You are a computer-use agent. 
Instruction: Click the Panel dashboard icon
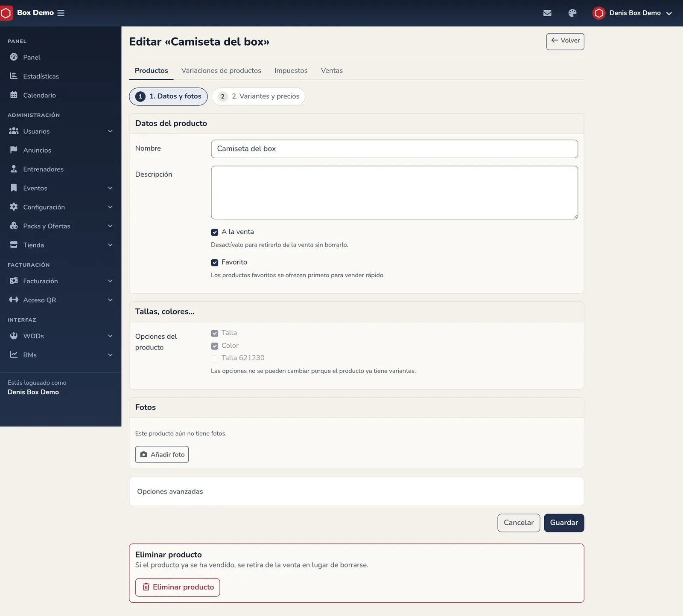coord(14,57)
